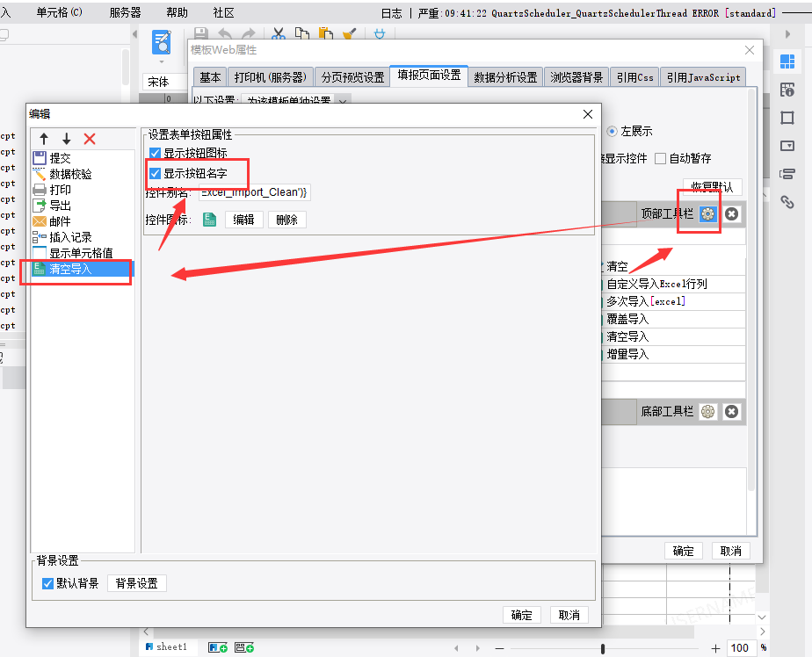Open 顶部工具栏 gear settings icon
812x657 pixels.
(x=708, y=213)
